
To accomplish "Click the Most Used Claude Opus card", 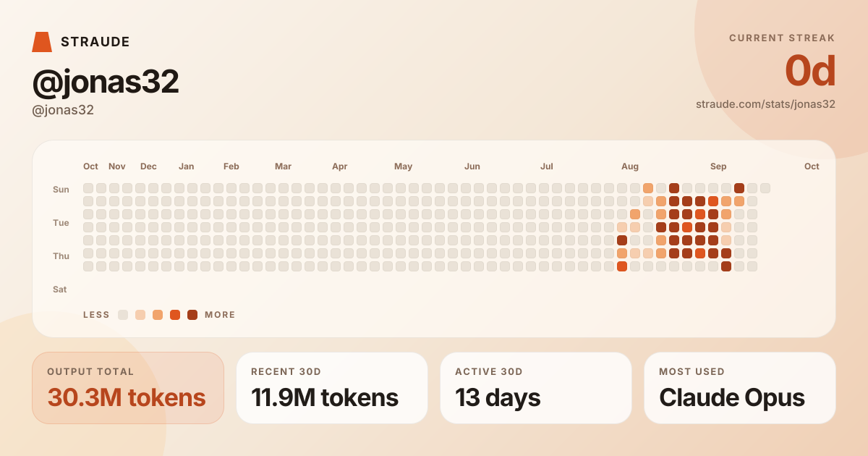I will pos(740,388).
